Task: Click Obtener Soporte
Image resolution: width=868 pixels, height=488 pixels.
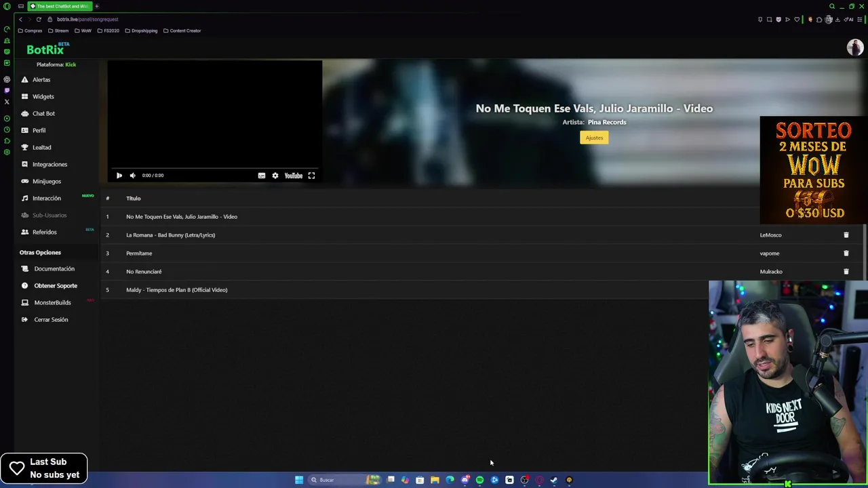Action: pyautogui.click(x=56, y=286)
